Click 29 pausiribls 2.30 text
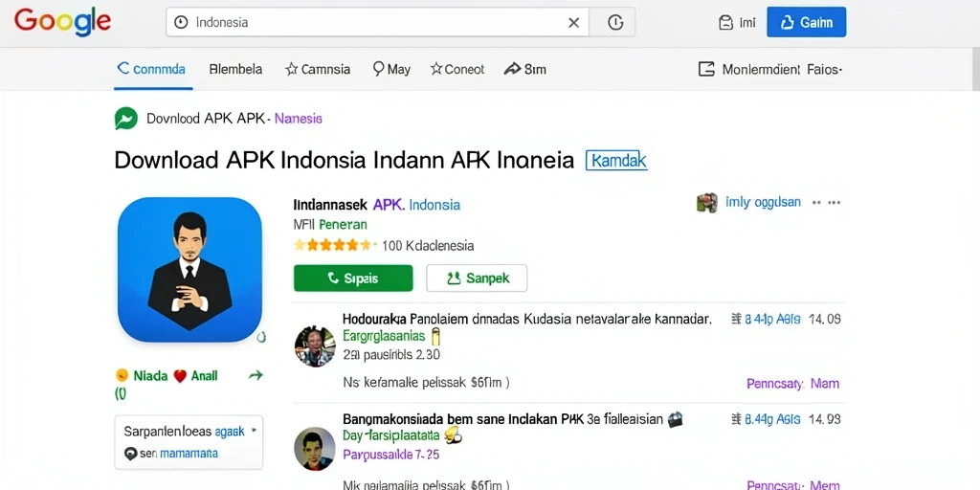The image size is (980, 490). click(x=391, y=355)
